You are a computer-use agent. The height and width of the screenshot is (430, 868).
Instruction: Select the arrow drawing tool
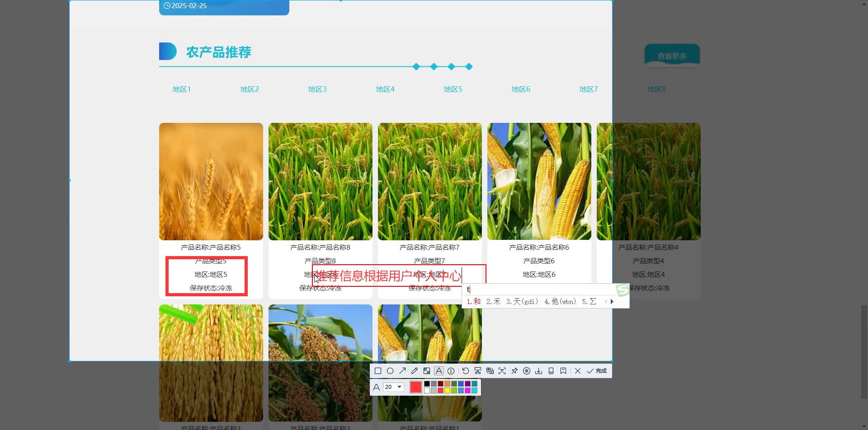point(402,371)
